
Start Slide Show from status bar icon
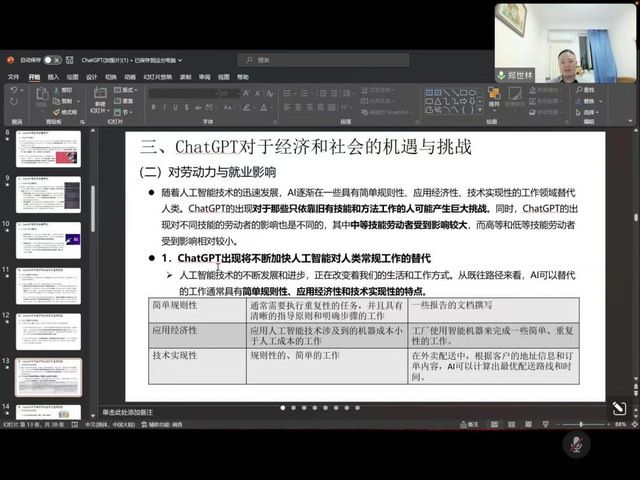546,424
